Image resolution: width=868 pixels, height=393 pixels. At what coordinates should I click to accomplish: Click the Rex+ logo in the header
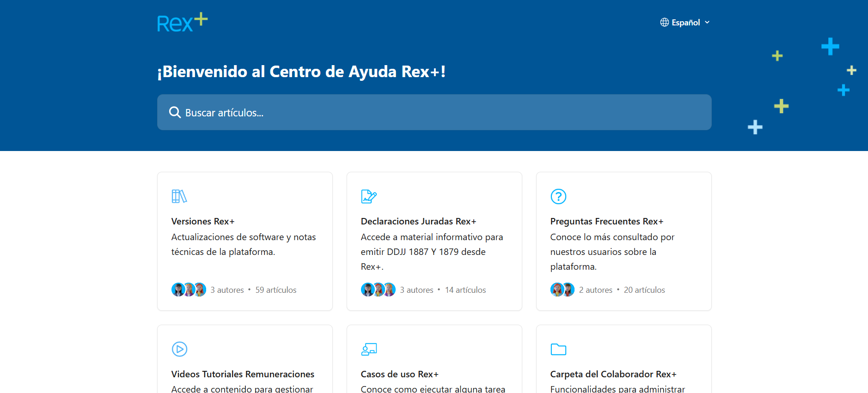[x=183, y=23]
